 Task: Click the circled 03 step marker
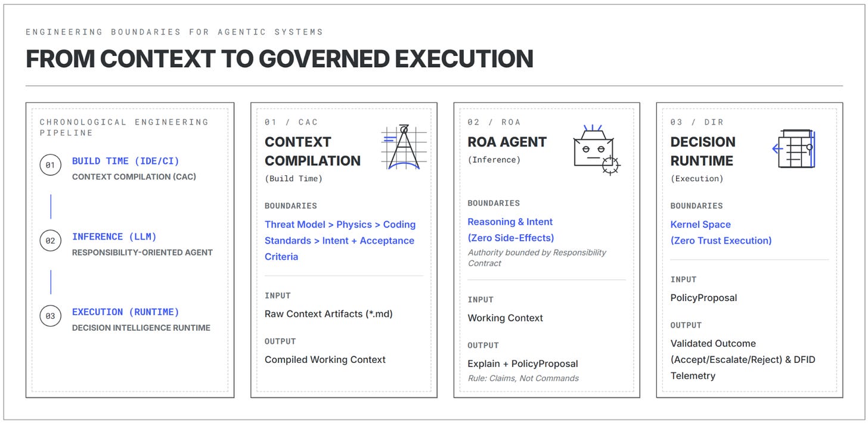[x=50, y=316]
